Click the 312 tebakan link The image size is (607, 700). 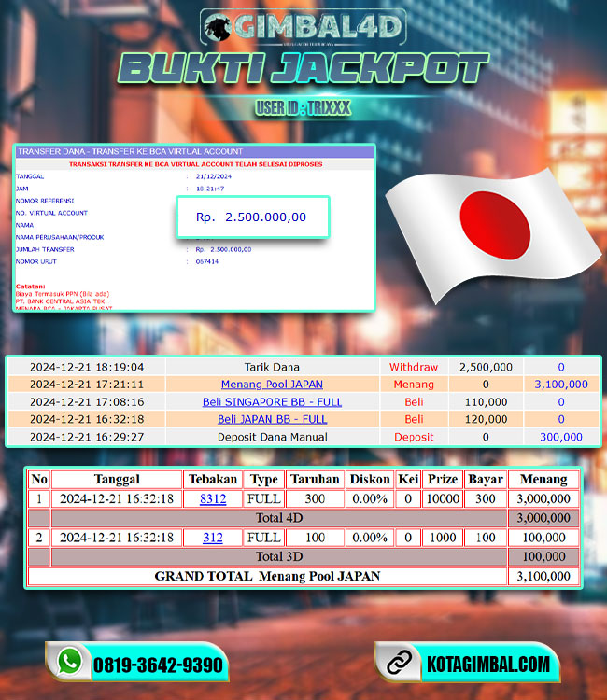click(213, 538)
